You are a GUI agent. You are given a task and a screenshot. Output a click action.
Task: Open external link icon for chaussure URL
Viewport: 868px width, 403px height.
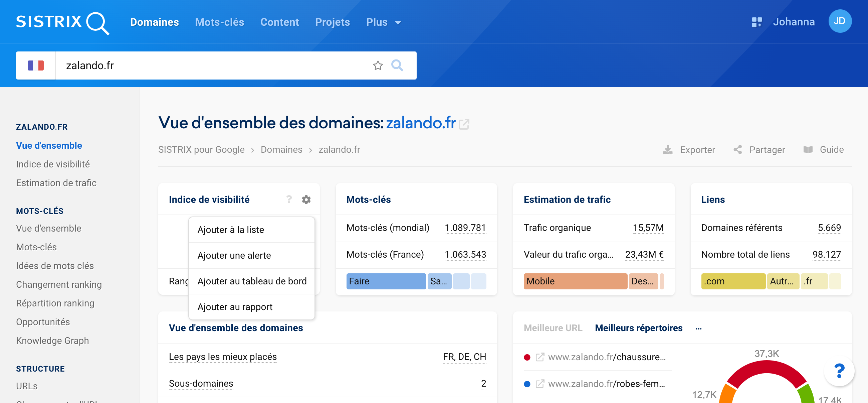tap(539, 357)
